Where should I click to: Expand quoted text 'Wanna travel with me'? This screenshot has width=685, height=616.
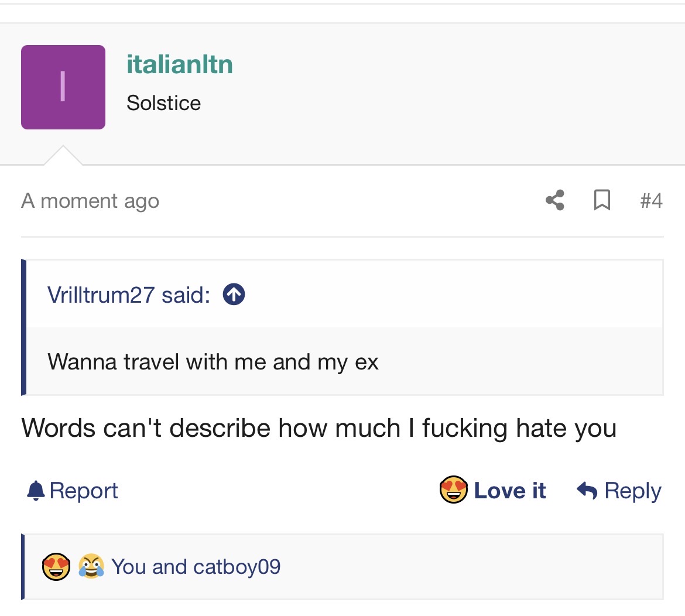click(213, 362)
